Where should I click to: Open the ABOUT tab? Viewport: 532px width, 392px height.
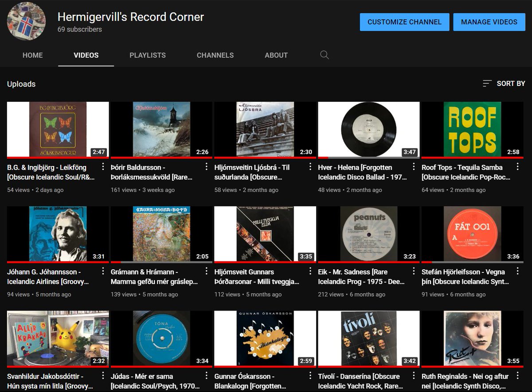[276, 55]
